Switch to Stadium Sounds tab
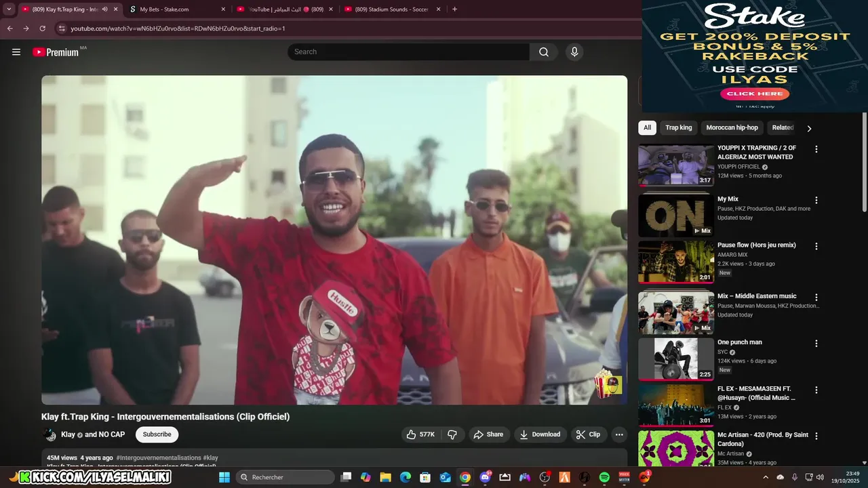Image resolution: width=868 pixels, height=488 pixels. coord(392,9)
